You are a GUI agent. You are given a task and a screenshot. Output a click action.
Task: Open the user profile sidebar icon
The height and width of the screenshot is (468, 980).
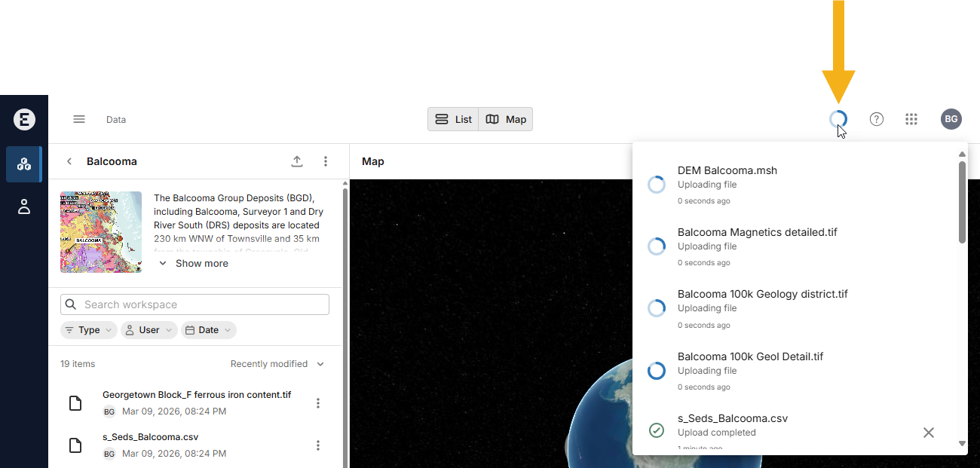(x=24, y=207)
